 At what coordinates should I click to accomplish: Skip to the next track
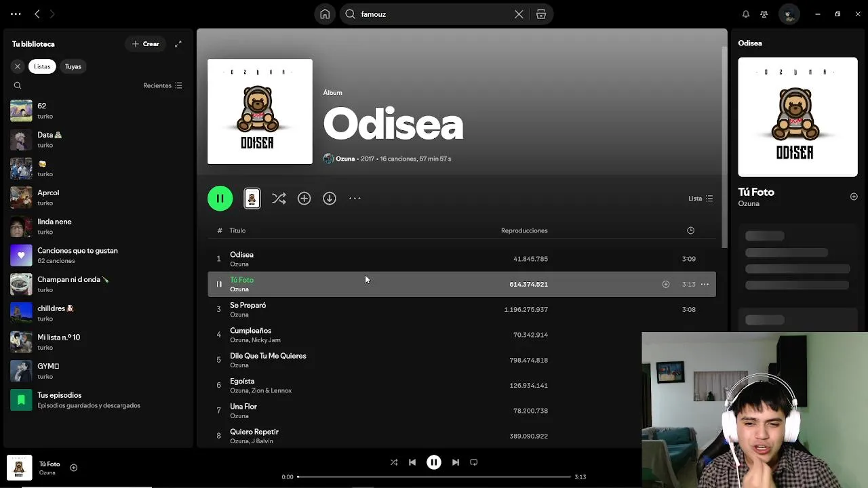pos(456,462)
